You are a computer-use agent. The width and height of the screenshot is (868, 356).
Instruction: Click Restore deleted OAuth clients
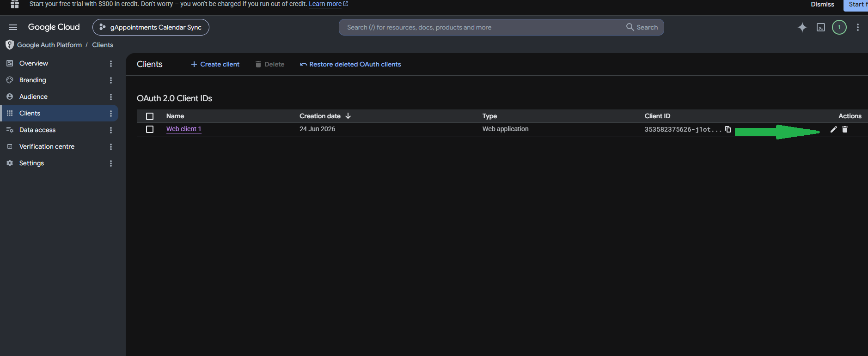pyautogui.click(x=350, y=64)
